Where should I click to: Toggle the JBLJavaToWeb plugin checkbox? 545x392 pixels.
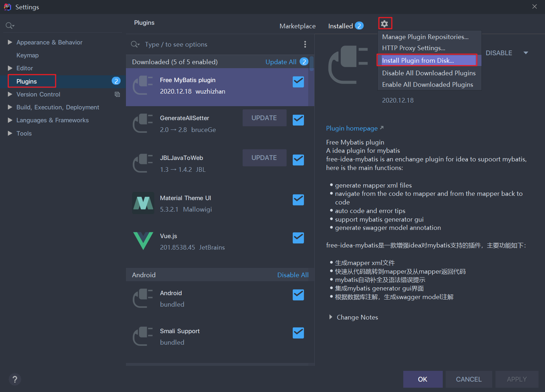point(298,160)
